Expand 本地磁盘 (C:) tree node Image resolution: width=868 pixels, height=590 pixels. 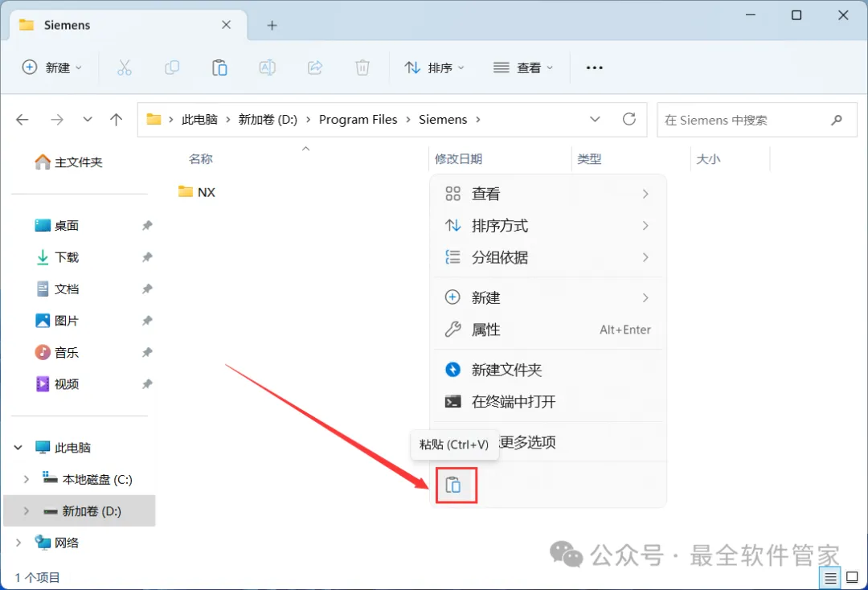26,479
